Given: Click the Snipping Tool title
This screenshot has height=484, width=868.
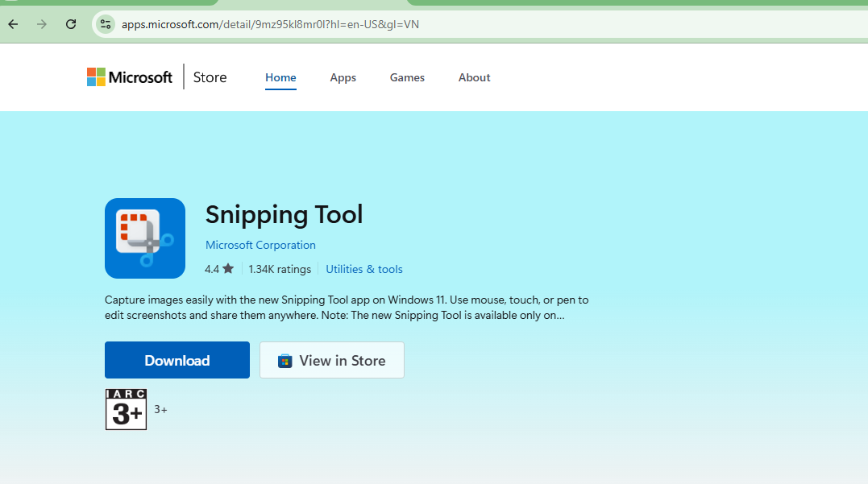Looking at the screenshot, I should 284,215.
